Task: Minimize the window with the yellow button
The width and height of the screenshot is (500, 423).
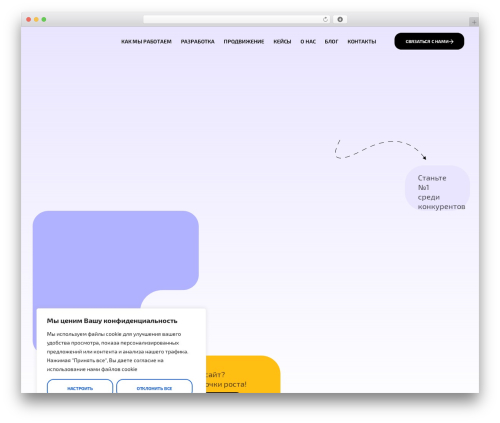Action: click(36, 20)
